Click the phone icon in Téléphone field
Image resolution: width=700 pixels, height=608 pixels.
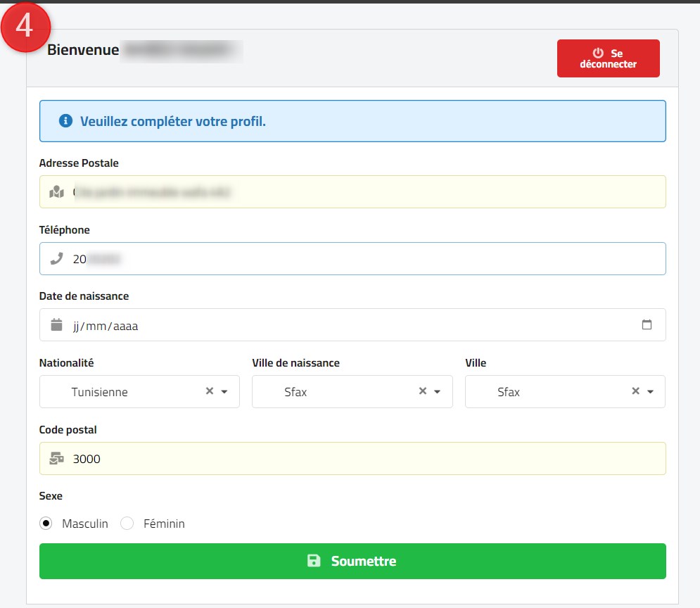[57, 259]
